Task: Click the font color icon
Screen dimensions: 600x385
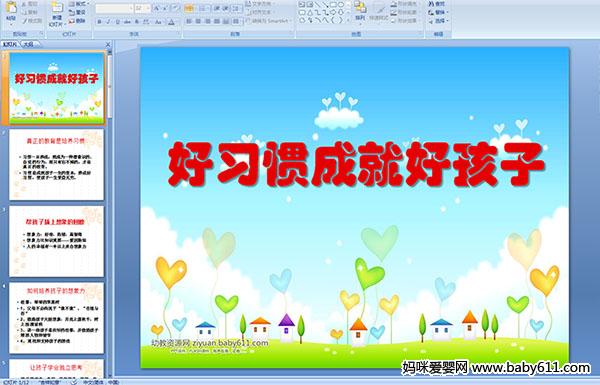Action: pos(171,22)
